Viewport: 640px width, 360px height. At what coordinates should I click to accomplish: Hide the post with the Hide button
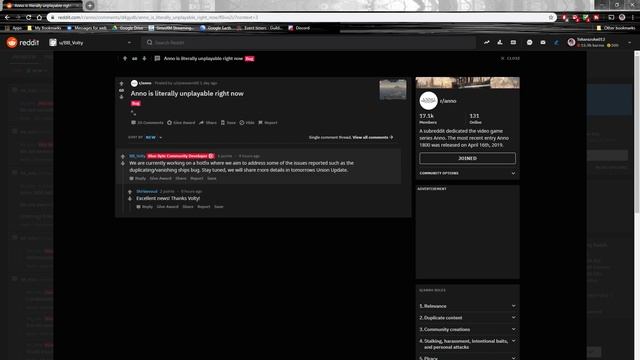[x=247, y=123]
